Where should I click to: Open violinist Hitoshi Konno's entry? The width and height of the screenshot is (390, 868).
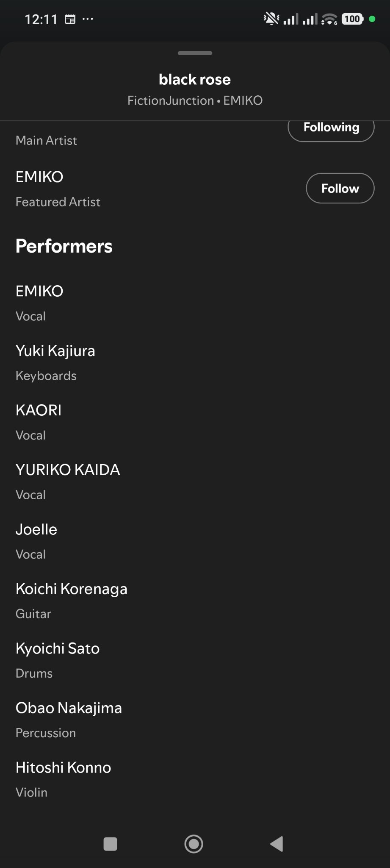tap(64, 768)
